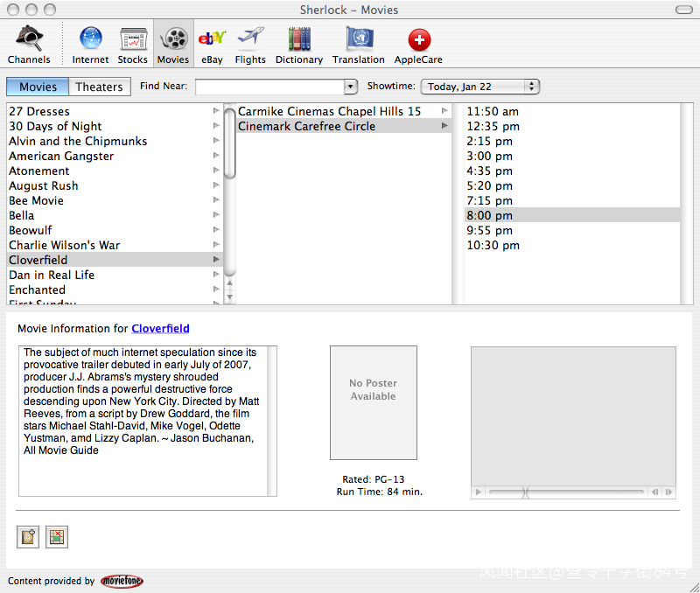Select Carmike Cinemas Chapel Hills 15
The width and height of the screenshot is (700, 593).
pyautogui.click(x=329, y=111)
